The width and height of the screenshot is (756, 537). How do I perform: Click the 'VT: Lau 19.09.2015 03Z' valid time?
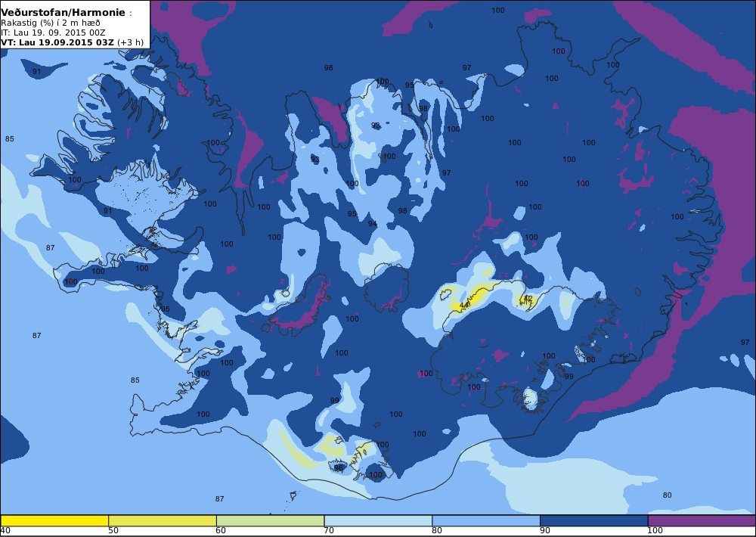pos(57,42)
